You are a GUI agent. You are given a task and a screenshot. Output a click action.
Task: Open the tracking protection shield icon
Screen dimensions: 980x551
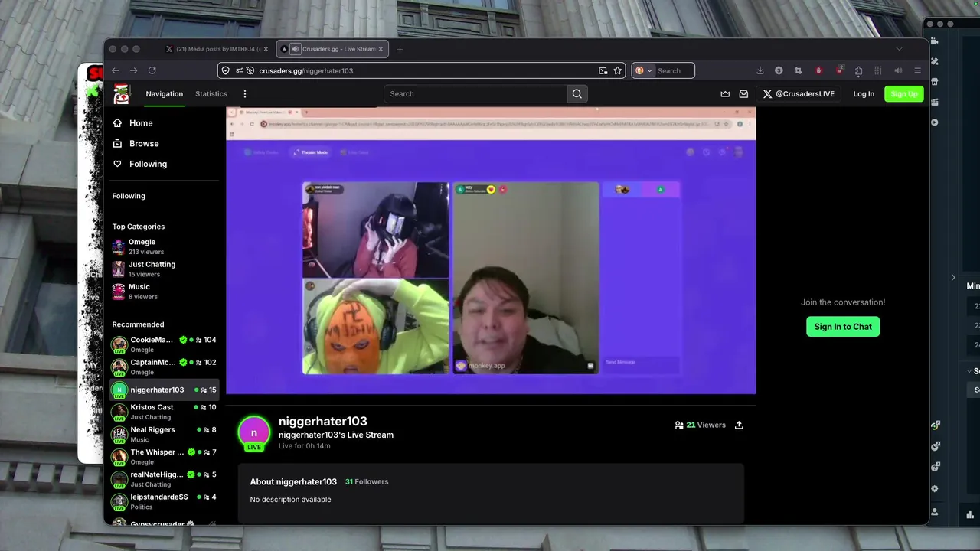[x=225, y=70]
